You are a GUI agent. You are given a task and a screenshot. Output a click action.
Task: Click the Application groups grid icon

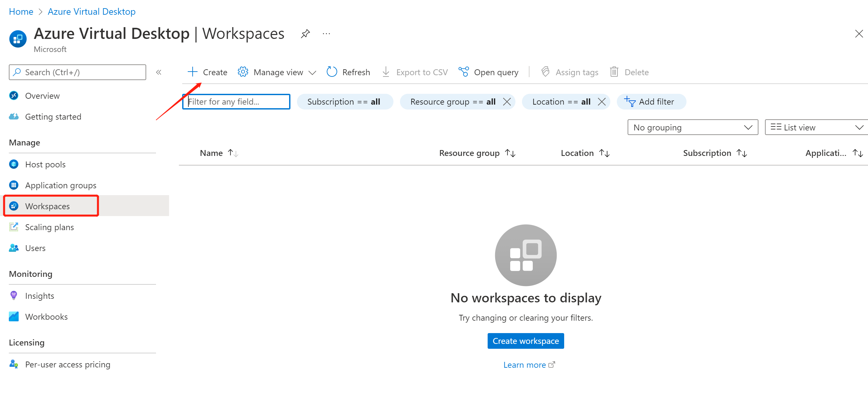(14, 185)
